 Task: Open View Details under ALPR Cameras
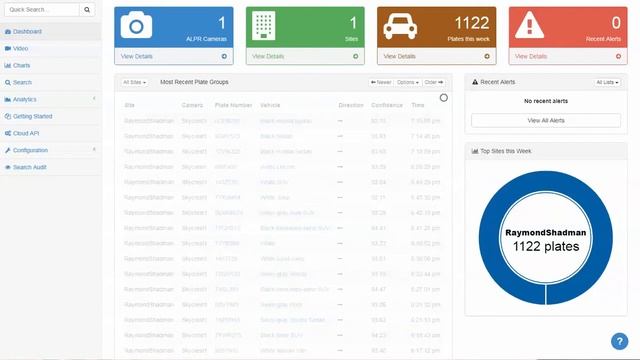[136, 56]
